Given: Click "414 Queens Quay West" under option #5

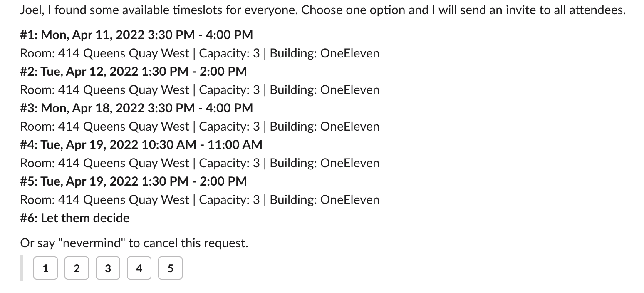Looking at the screenshot, I should pyautogui.click(x=124, y=200).
